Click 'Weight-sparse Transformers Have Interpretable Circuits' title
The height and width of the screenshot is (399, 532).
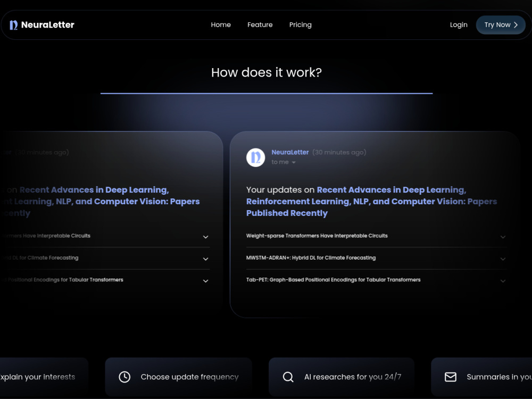pos(317,236)
